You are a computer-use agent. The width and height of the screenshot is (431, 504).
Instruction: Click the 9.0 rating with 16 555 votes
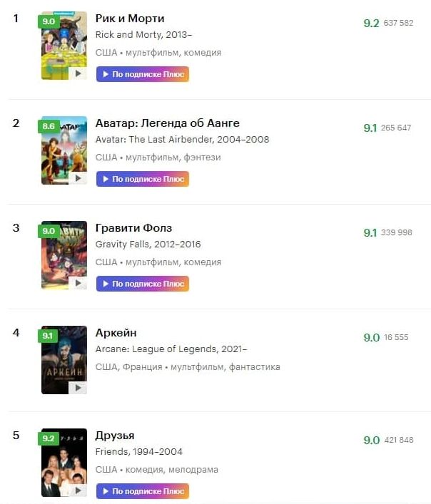click(x=372, y=337)
